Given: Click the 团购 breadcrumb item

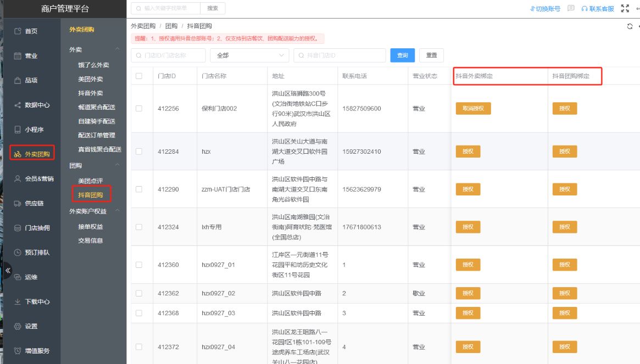Looking at the screenshot, I should (x=171, y=26).
